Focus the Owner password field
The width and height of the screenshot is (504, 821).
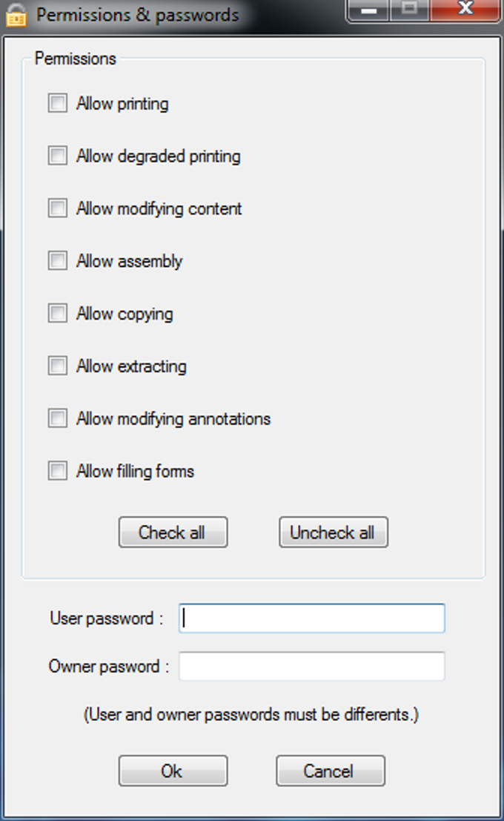click(x=310, y=666)
